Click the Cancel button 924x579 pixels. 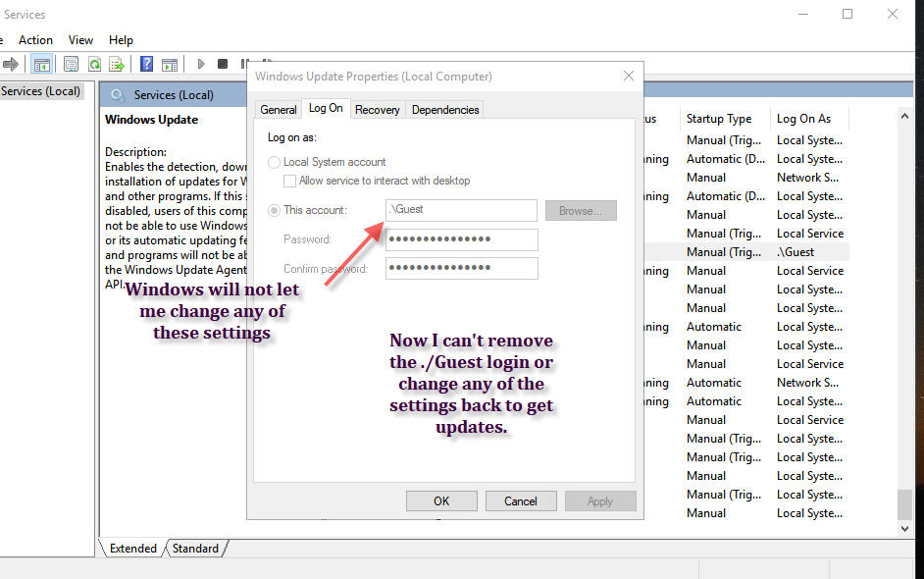pyautogui.click(x=521, y=500)
